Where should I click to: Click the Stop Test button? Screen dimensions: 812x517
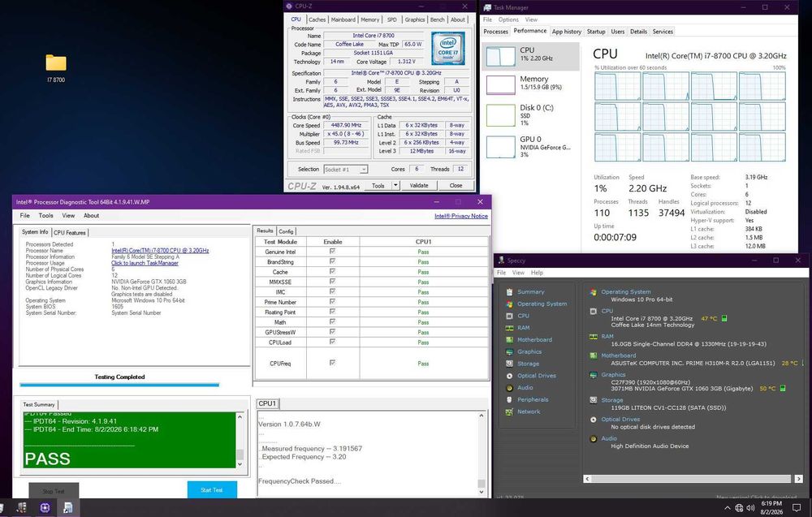pos(54,490)
